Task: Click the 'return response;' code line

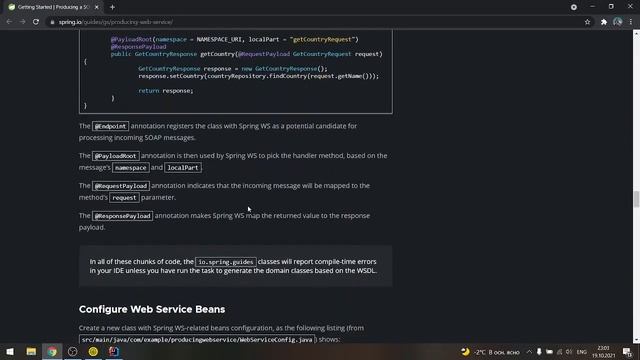Action: (x=166, y=91)
